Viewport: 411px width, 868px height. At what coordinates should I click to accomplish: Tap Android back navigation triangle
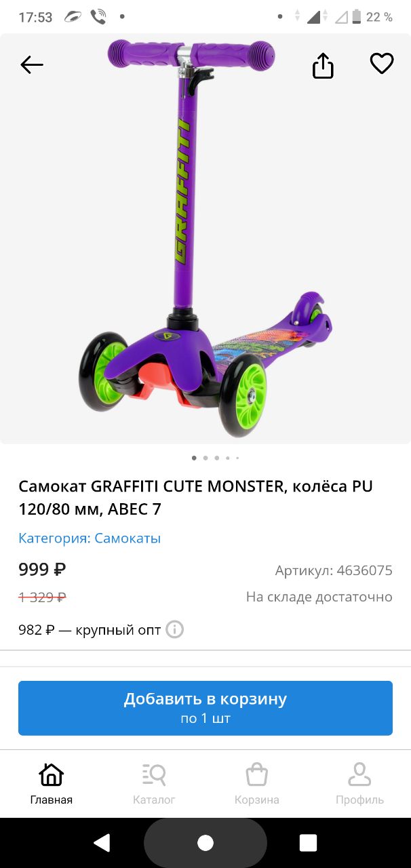102,843
